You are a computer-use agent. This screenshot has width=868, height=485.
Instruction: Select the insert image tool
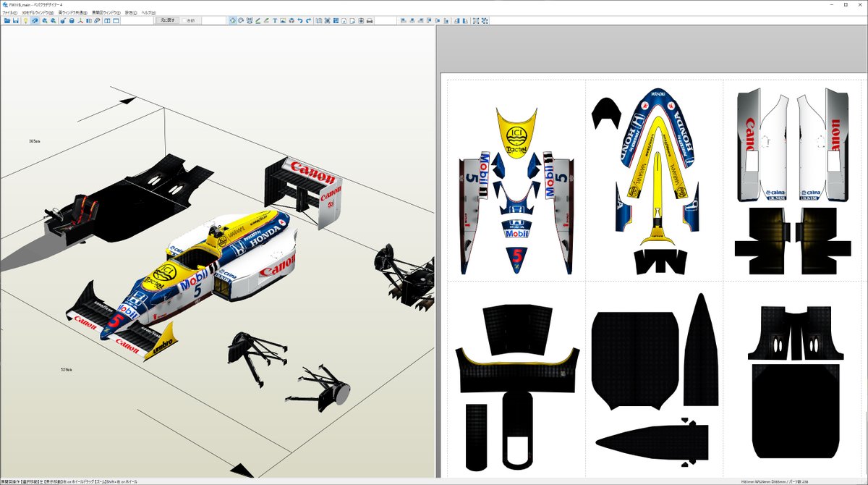point(283,21)
